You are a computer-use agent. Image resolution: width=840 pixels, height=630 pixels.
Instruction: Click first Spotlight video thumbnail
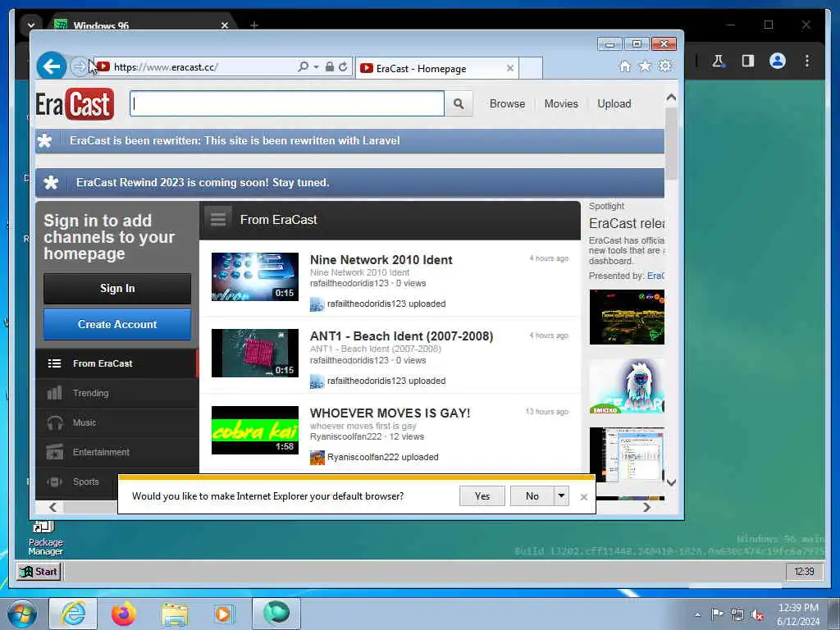click(627, 317)
